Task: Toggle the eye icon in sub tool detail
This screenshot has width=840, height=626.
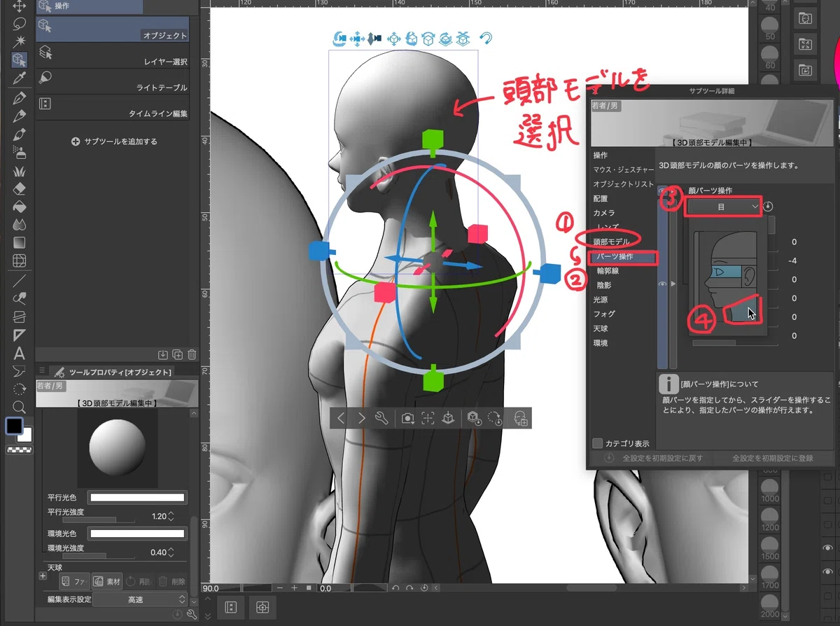Action: point(663,284)
